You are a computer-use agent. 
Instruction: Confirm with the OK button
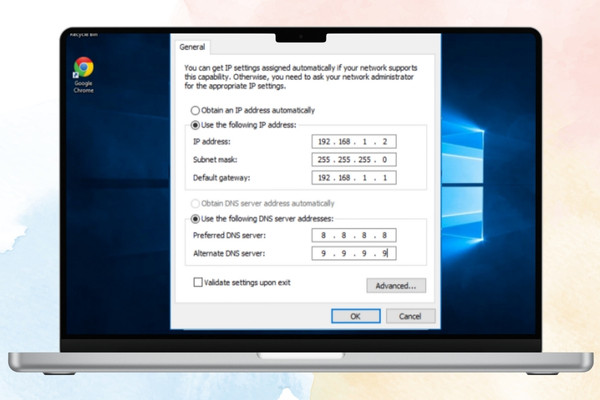pyautogui.click(x=356, y=316)
